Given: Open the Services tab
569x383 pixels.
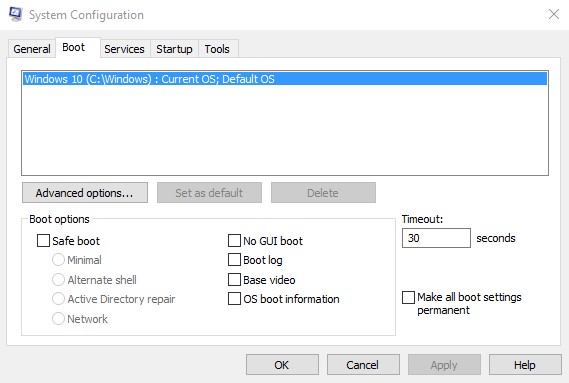Looking at the screenshot, I should 124,49.
